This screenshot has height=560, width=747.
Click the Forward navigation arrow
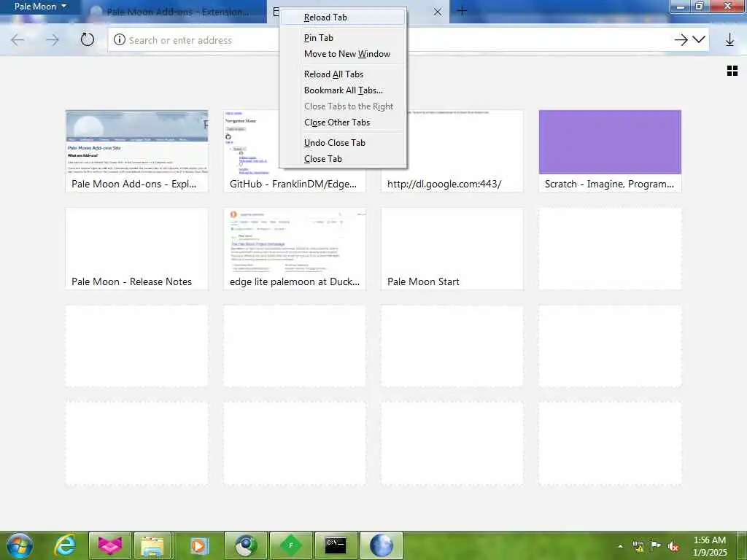coord(53,40)
